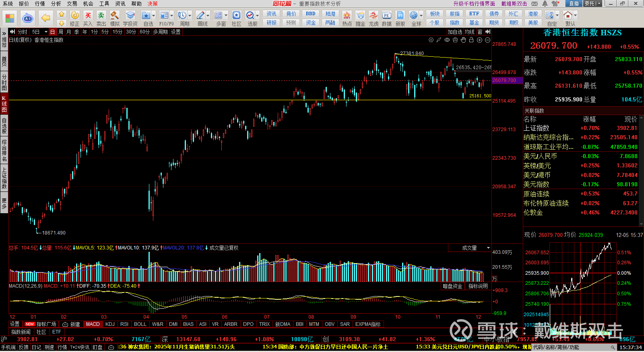Click the 资讯 toolbar button
This screenshot has width=644, height=352.
click(x=272, y=14)
